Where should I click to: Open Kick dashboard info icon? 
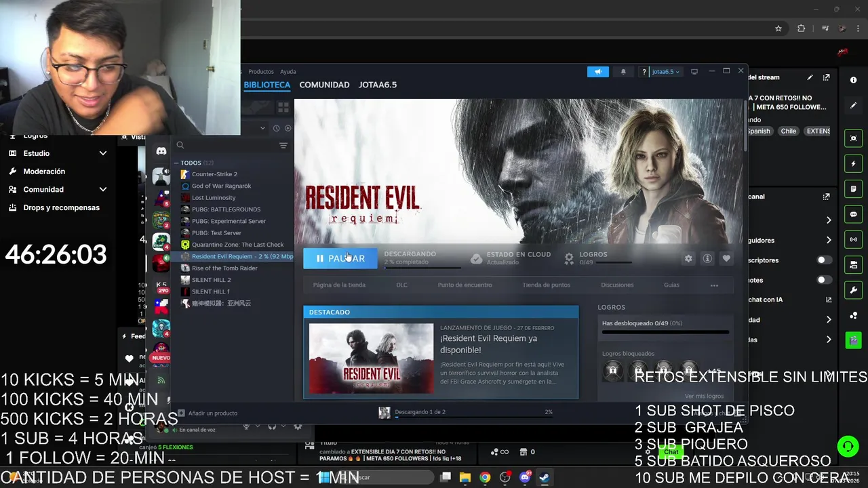click(853, 80)
